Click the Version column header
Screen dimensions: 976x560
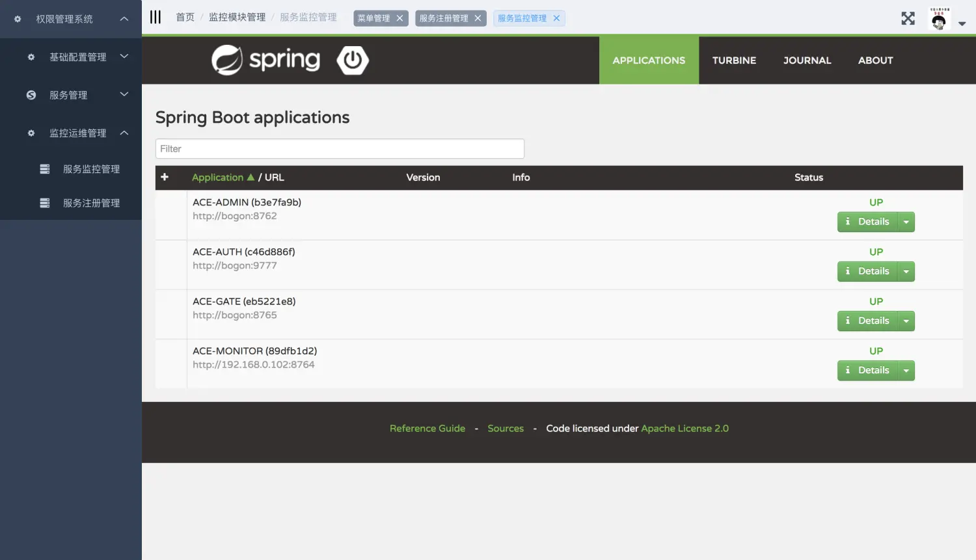pyautogui.click(x=423, y=178)
